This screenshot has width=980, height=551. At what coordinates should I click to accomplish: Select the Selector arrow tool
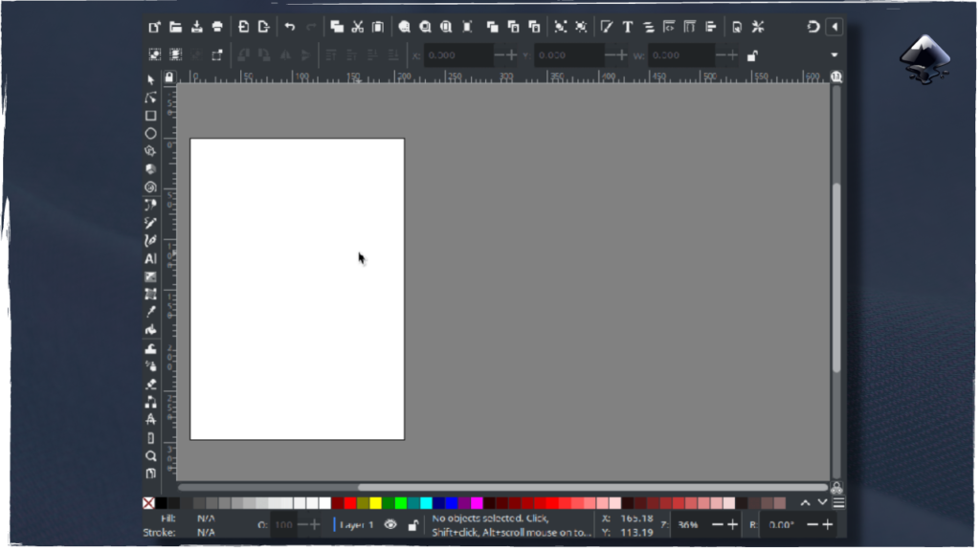pos(150,80)
